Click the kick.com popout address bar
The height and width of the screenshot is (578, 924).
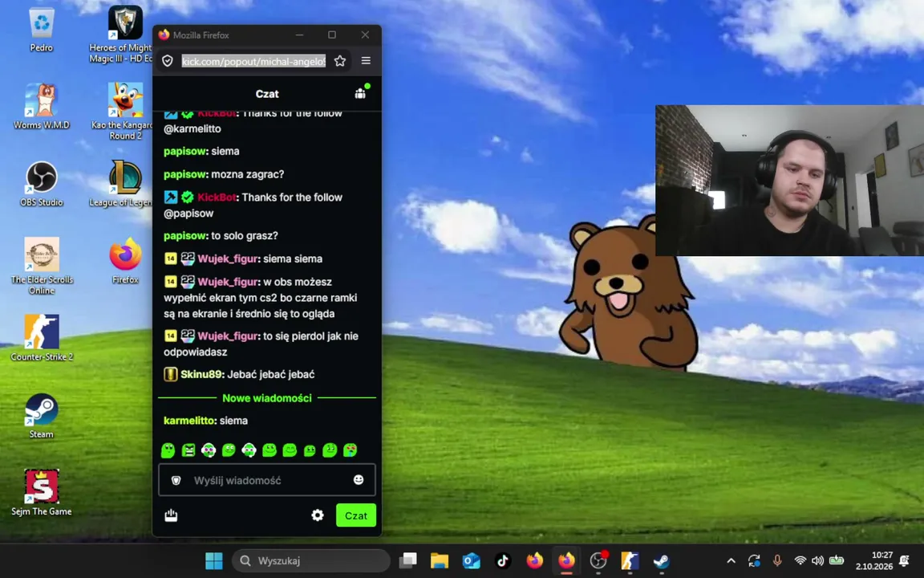(253, 61)
